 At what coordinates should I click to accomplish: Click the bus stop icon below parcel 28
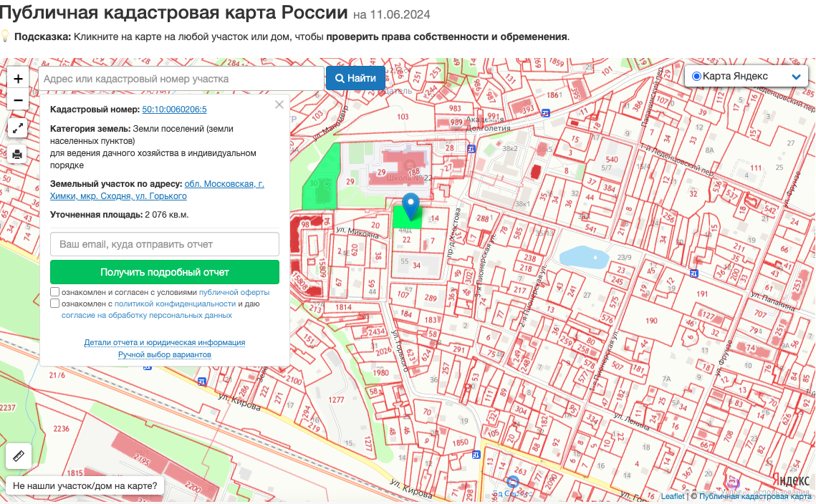pyautogui.click(x=471, y=150)
